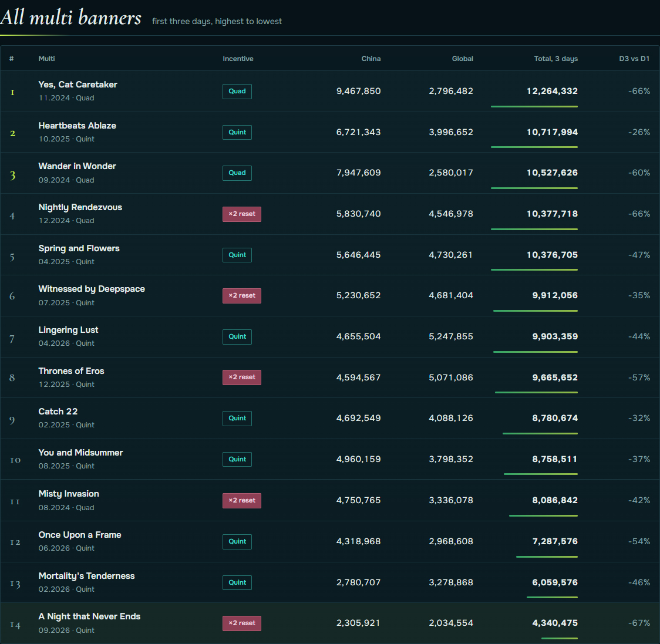Screen dimensions: 660x644
Task: Click the "Multi" column header
Action: pos(47,59)
